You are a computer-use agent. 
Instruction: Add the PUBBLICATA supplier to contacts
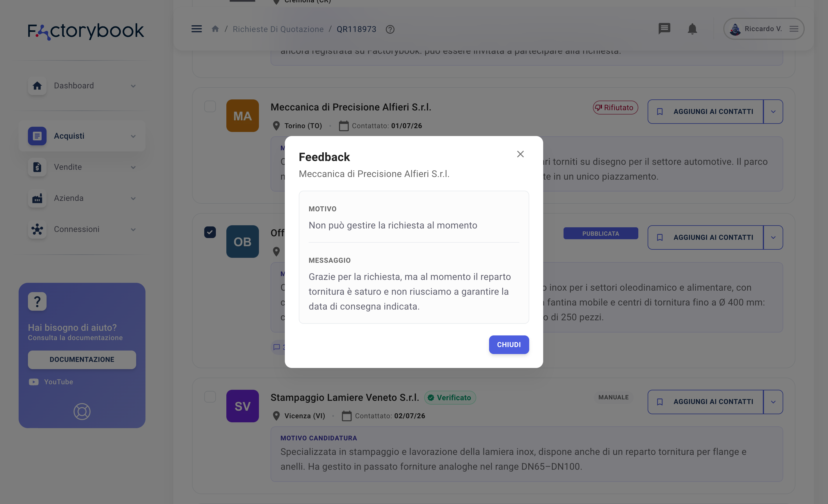(x=705, y=237)
